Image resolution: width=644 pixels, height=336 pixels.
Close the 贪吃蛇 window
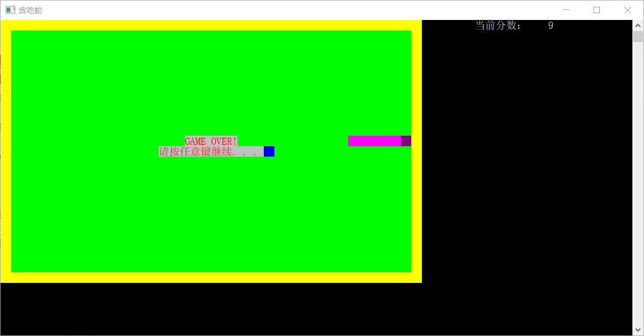coord(628,10)
